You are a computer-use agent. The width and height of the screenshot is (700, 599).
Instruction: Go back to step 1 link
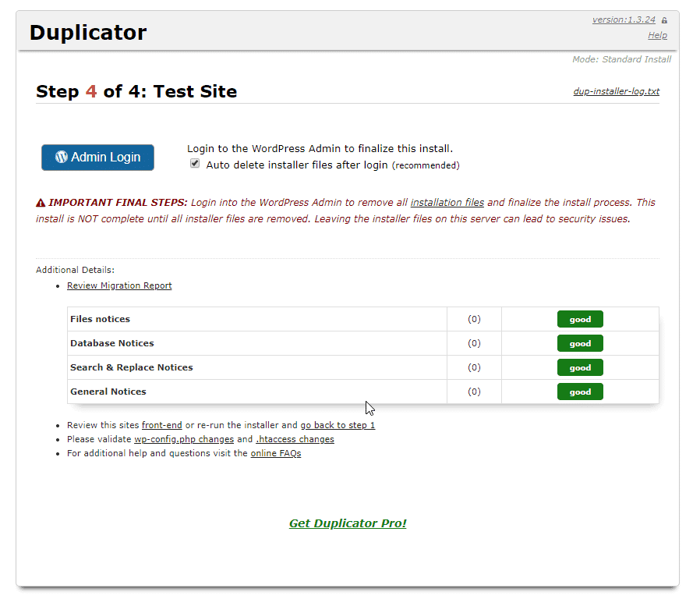pos(338,426)
